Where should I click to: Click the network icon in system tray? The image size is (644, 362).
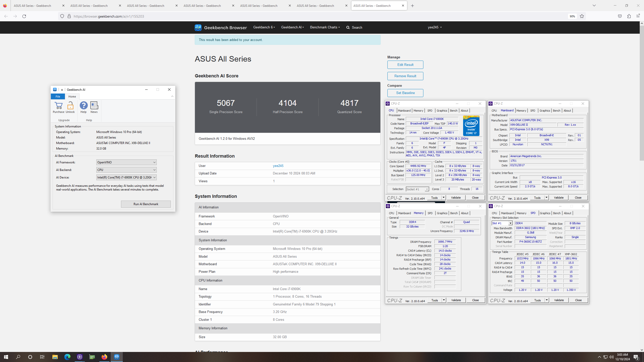pos(606,357)
